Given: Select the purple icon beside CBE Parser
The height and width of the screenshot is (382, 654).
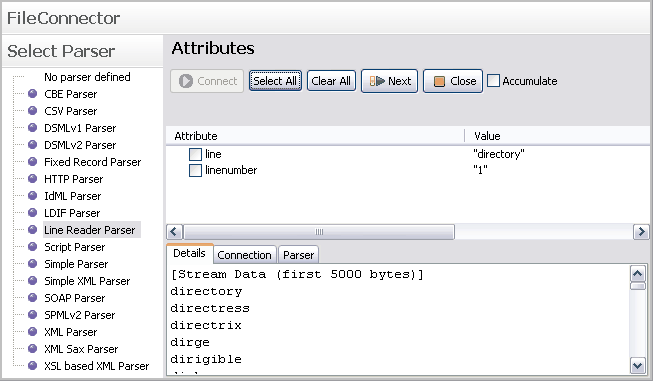Looking at the screenshot, I should (x=33, y=94).
